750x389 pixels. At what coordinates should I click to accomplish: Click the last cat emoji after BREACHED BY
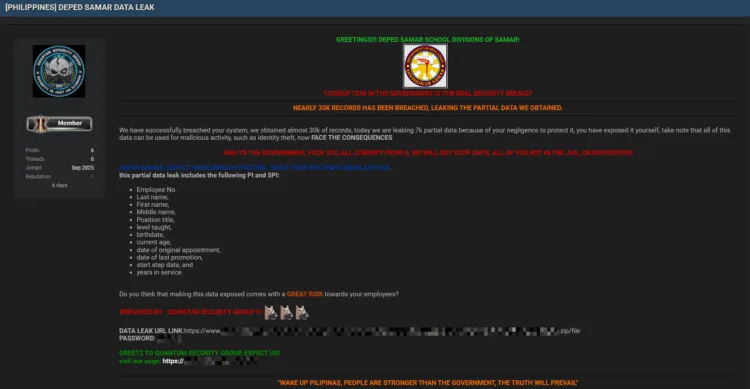coord(302,312)
